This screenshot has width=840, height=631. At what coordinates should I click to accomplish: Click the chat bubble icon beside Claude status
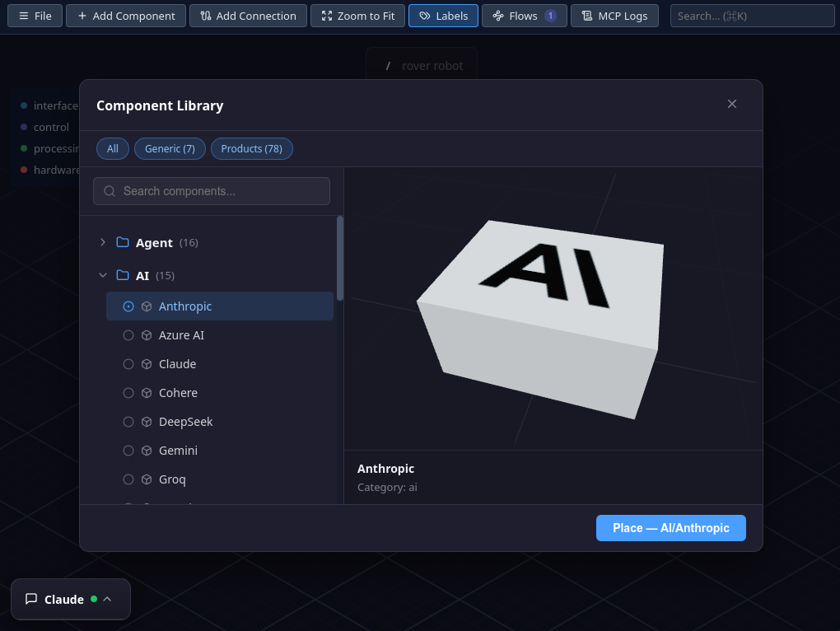pos(31,599)
